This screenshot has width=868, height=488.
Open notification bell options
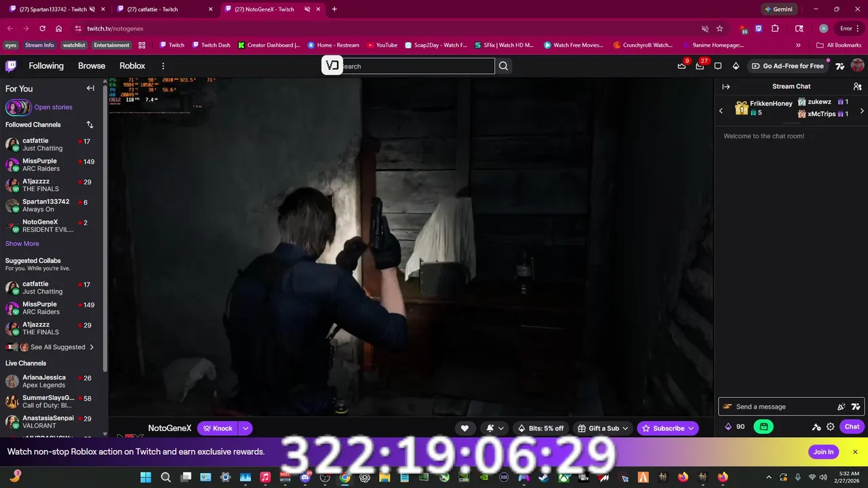[495, 428]
